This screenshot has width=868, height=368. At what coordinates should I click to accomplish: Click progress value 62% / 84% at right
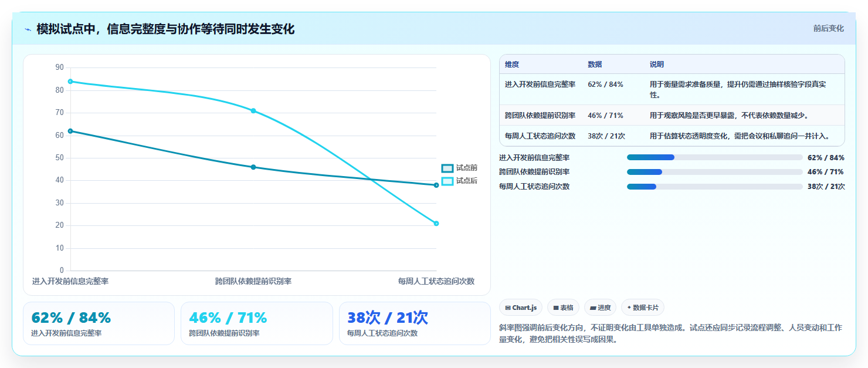[x=826, y=157]
